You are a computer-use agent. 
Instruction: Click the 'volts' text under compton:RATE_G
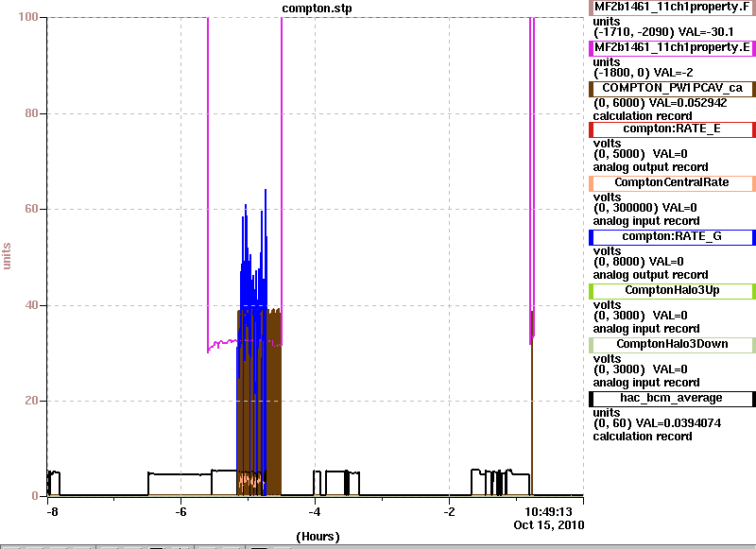coord(607,251)
